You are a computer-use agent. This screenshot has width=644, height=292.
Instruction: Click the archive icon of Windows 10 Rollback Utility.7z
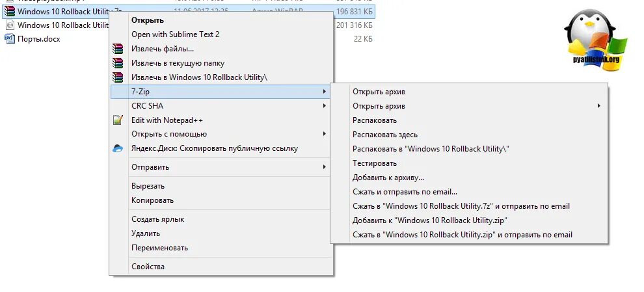click(9, 11)
